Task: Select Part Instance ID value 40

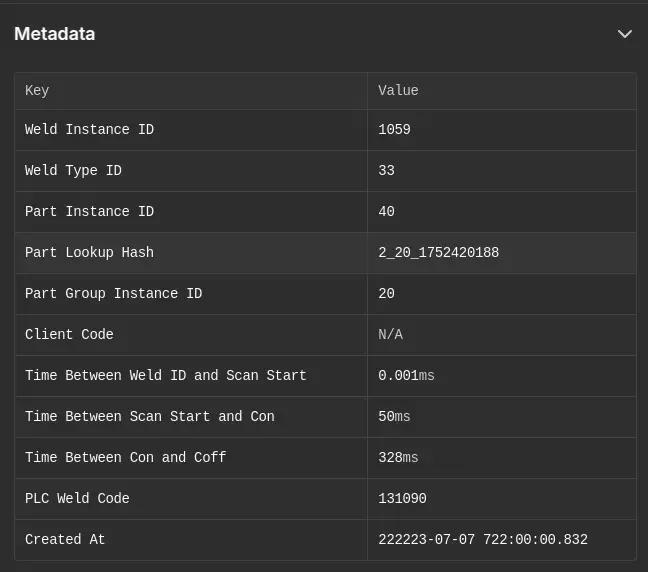Action: point(386,212)
